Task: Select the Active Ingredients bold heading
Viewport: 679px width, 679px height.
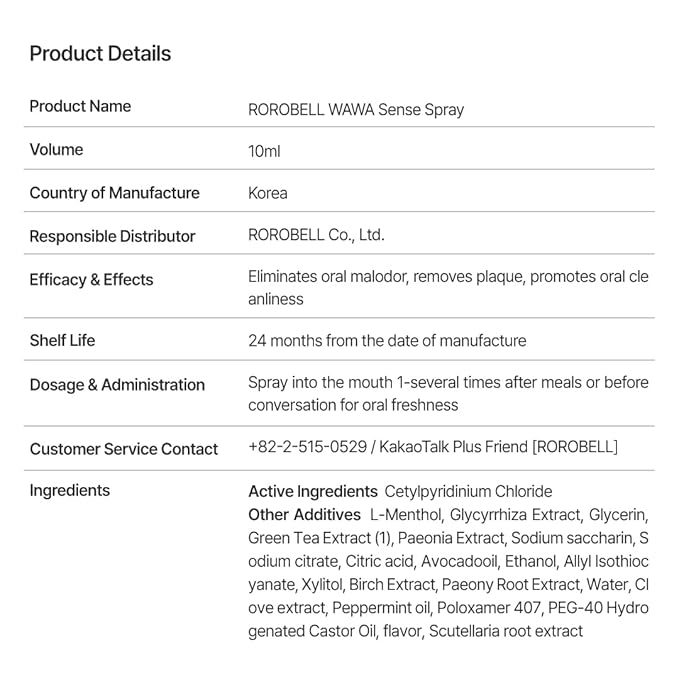Action: 313,491
